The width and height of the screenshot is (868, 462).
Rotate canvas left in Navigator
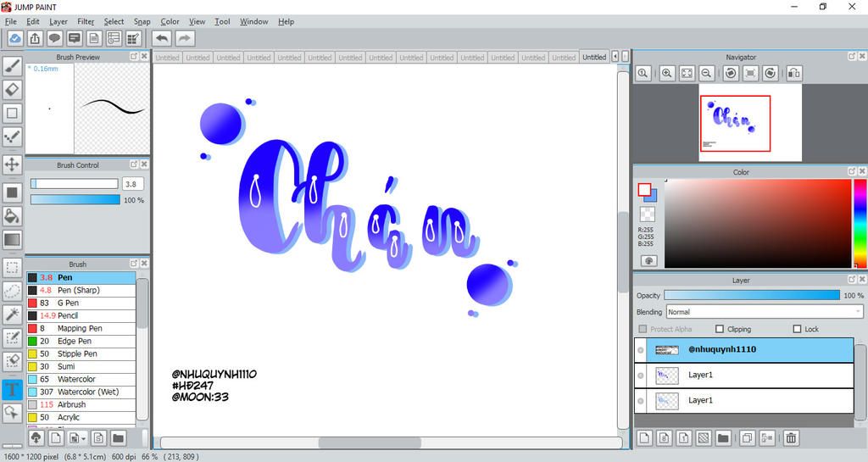[x=731, y=73]
